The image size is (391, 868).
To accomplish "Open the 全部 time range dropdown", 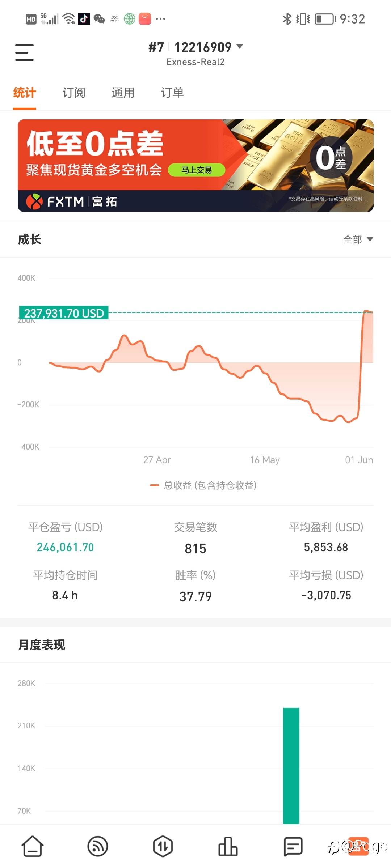I will [358, 239].
